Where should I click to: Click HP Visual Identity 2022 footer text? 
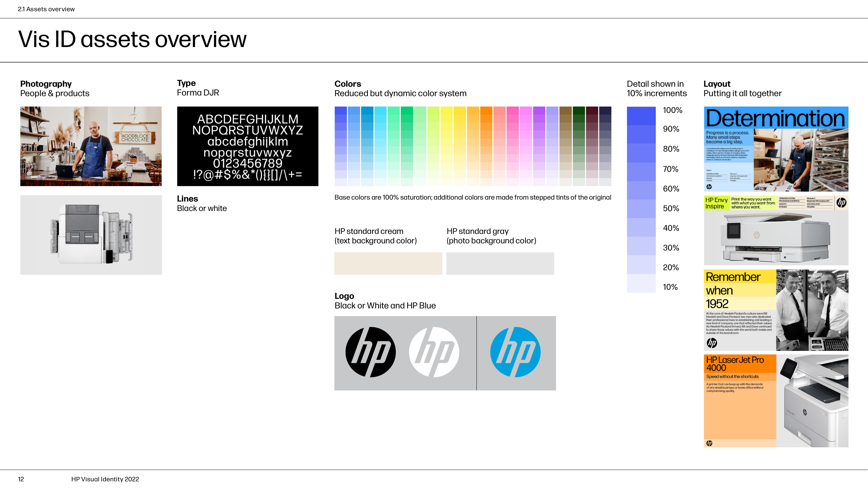coord(105,479)
